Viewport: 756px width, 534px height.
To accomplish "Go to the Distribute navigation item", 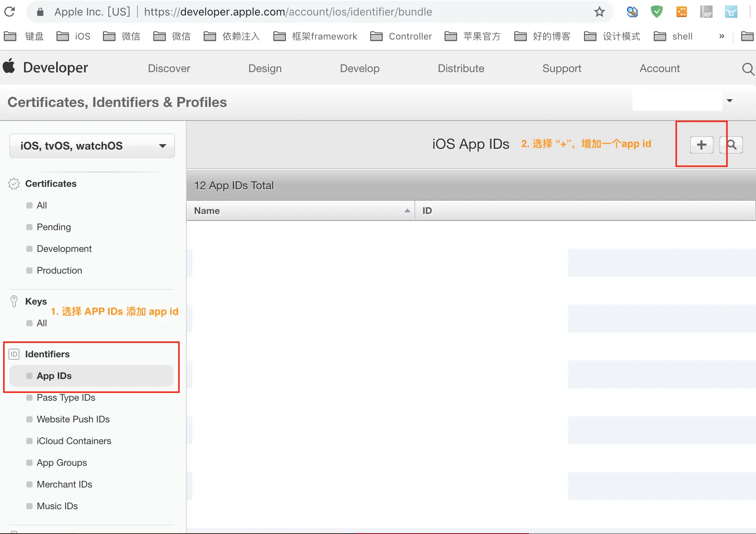I will click(x=460, y=69).
